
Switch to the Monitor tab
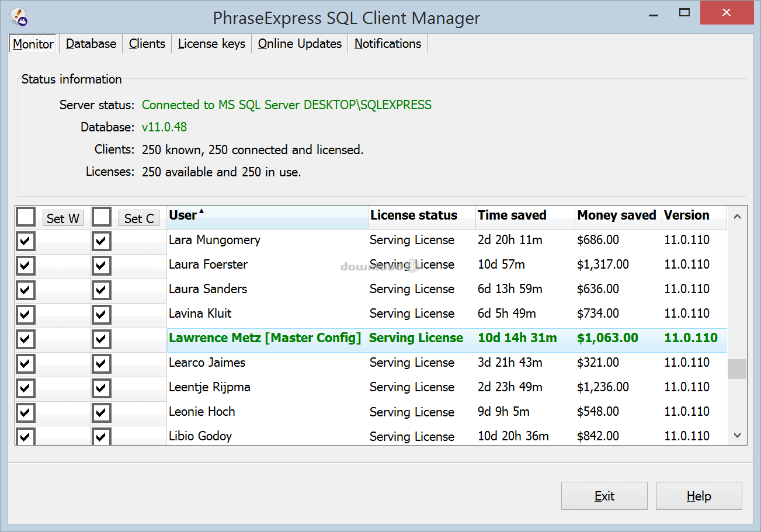click(33, 44)
